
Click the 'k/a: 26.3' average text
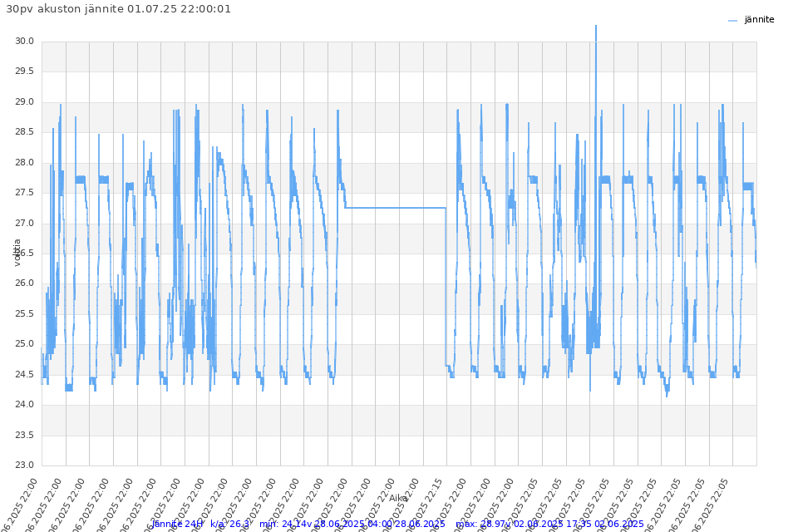point(230,524)
